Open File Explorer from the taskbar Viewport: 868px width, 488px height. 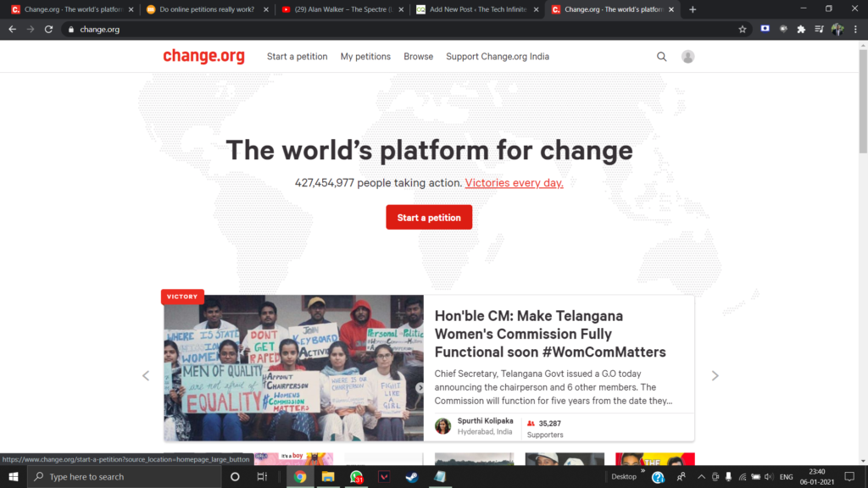(x=328, y=476)
